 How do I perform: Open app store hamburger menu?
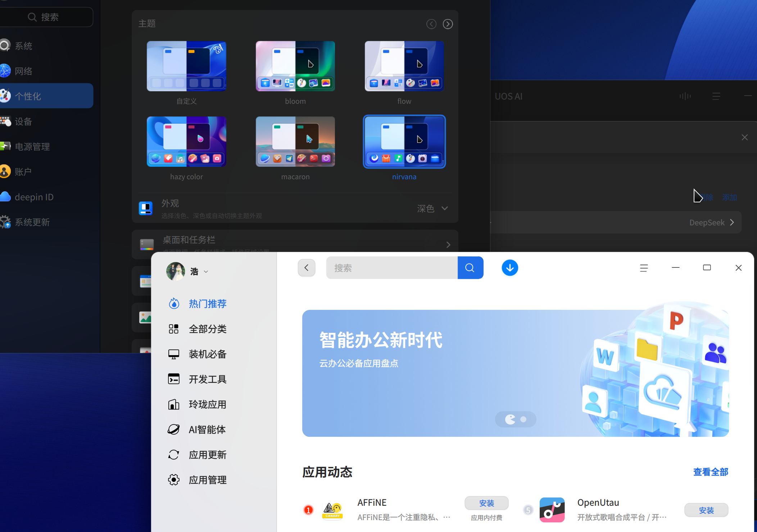644,268
